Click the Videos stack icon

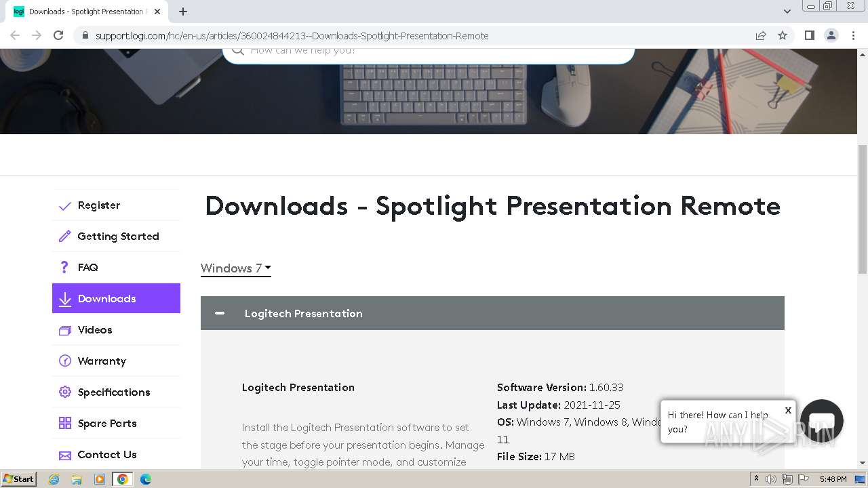point(65,330)
